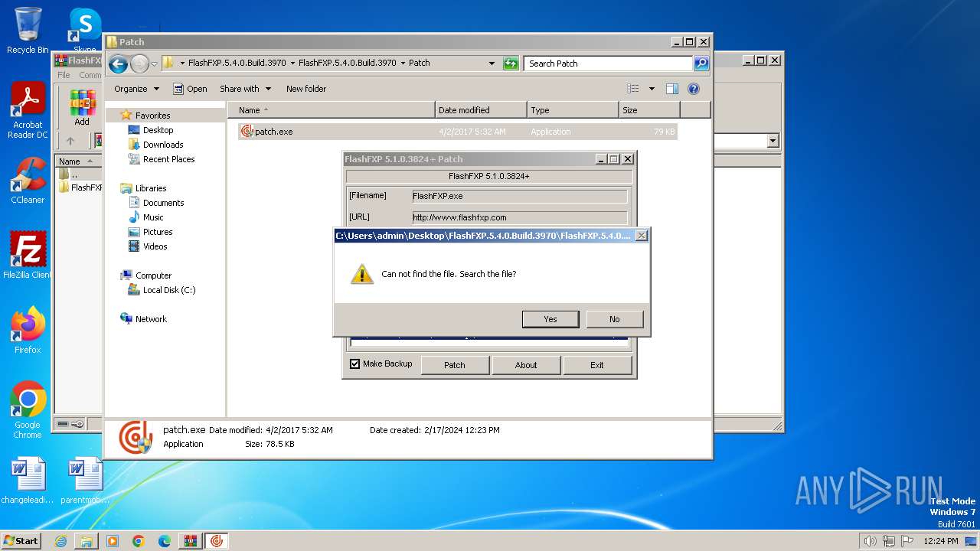Select Desktop in navigation pane
Viewport: 980px width, 551px height.
158,130
